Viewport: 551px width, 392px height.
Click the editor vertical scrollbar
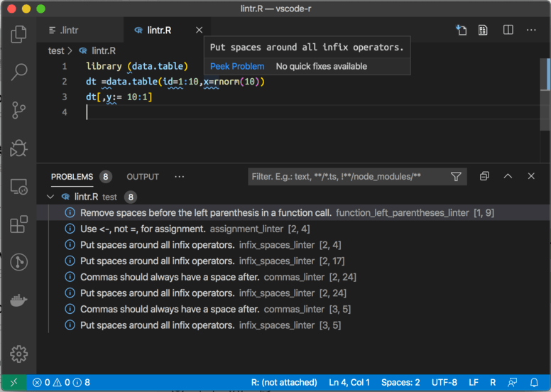545,94
